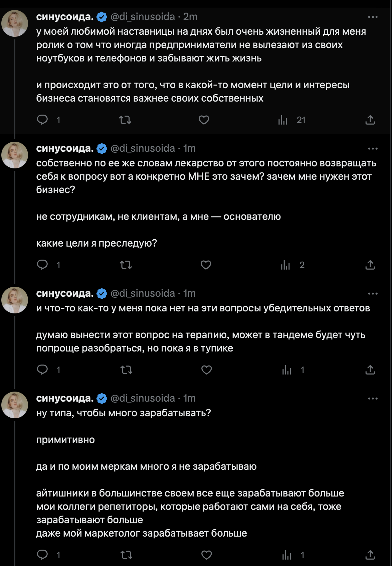This screenshot has width=392, height=566.
Task: Open the синусоида. display name on last tweet
Action: click(x=65, y=398)
